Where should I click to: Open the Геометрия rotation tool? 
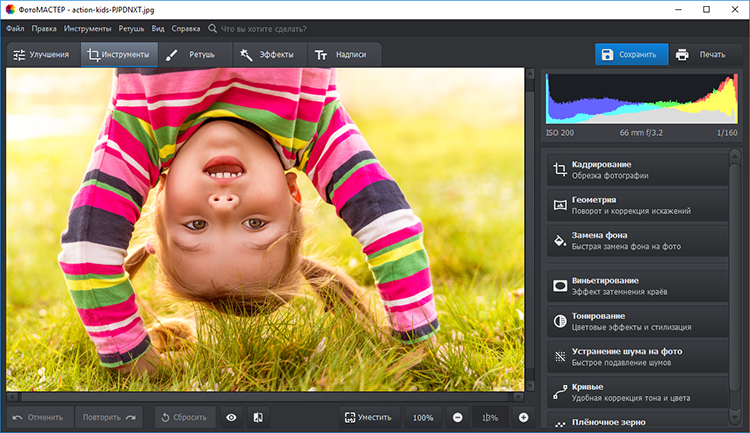click(640, 205)
